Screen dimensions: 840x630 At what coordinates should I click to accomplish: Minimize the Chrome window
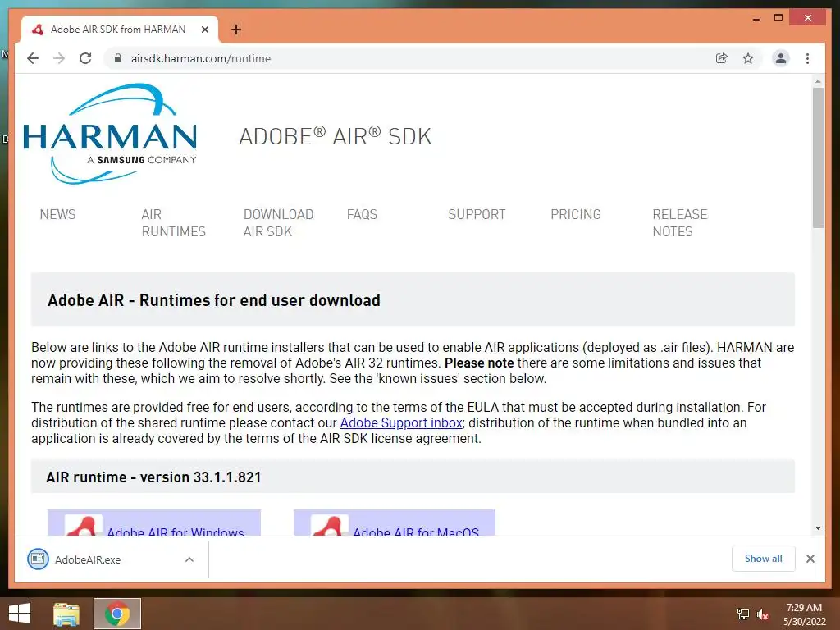pos(756,19)
